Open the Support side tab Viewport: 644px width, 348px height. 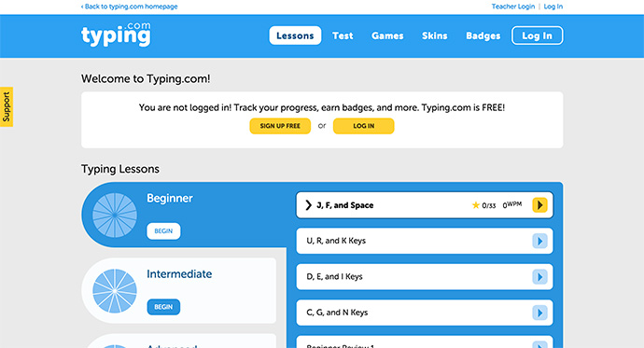point(7,106)
